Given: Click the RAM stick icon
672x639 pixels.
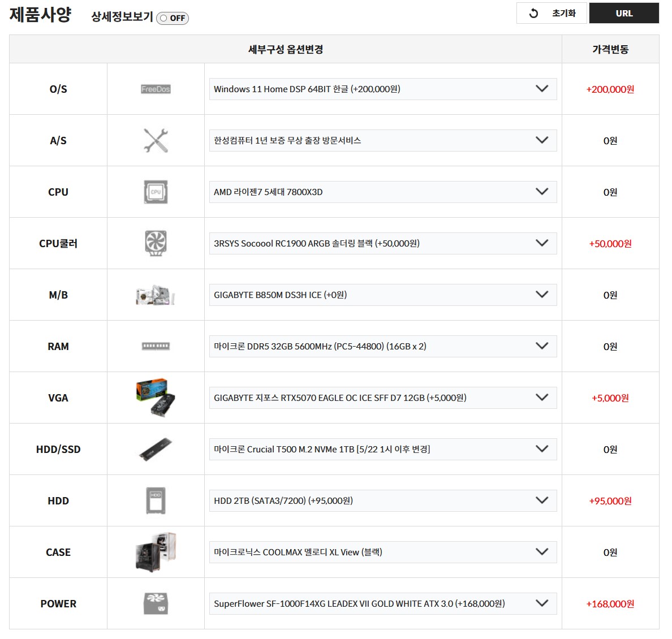Looking at the screenshot, I should [156, 346].
